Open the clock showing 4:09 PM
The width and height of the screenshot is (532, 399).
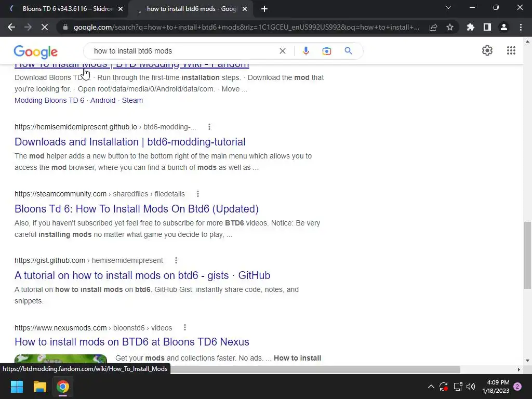pos(496,387)
